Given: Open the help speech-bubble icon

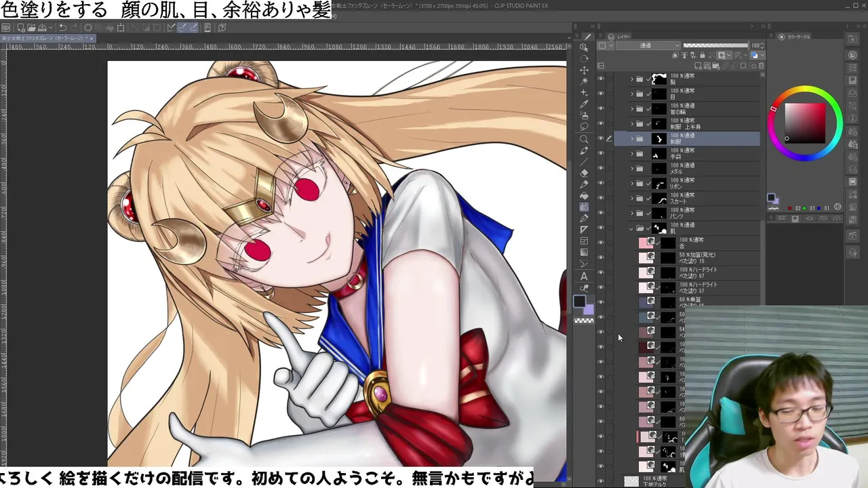Looking at the screenshot, I should pyautogui.click(x=222, y=28).
